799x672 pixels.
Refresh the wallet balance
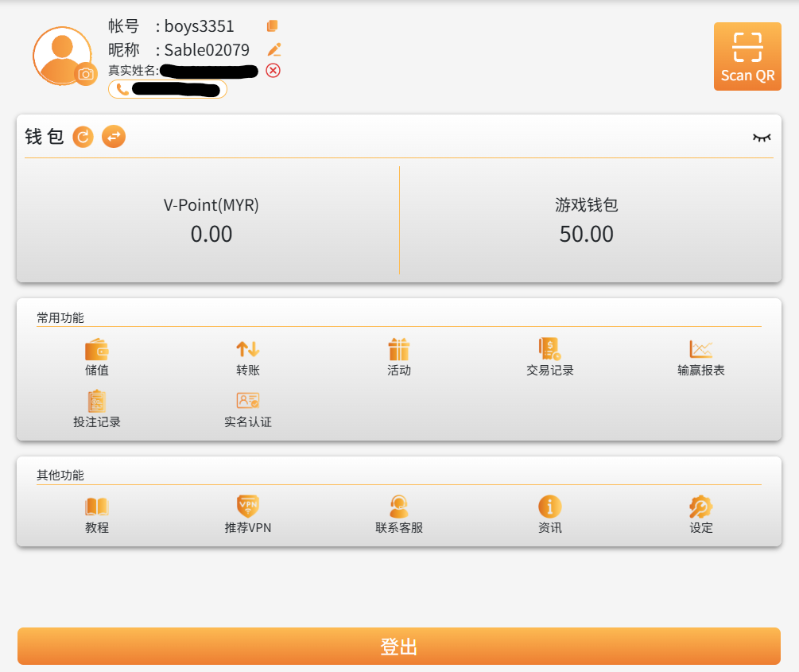(x=83, y=137)
